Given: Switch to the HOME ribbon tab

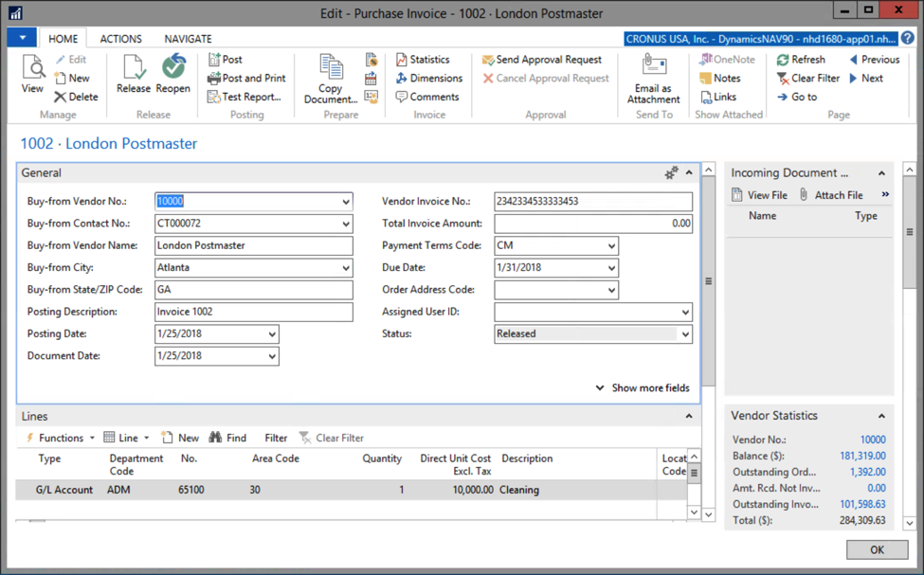Looking at the screenshot, I should pos(63,39).
